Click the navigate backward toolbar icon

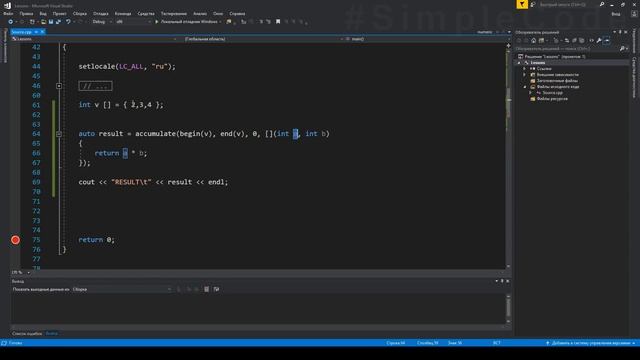pyautogui.click(x=11, y=22)
